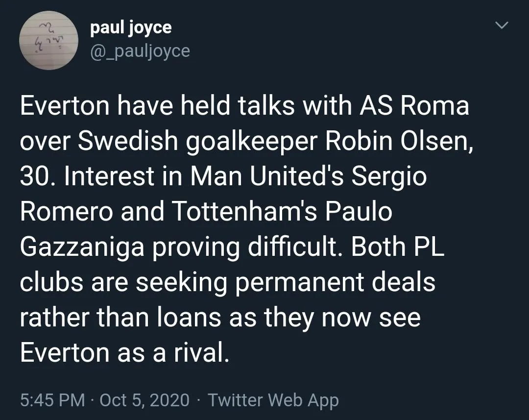
Task: Click the display name paul joyce
Action: tap(131, 27)
